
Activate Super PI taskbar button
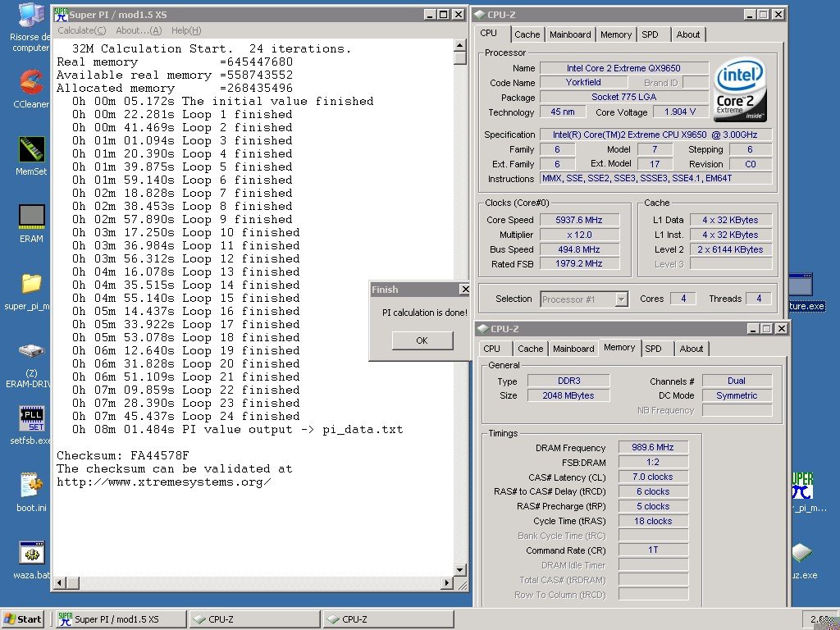[x=121, y=619]
